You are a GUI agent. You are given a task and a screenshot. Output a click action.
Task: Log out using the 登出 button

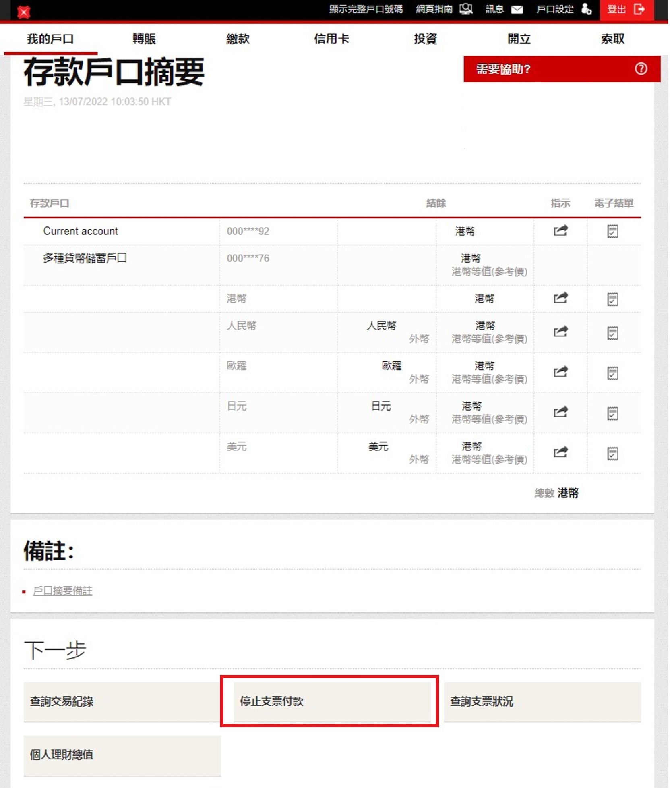pyautogui.click(x=626, y=9)
